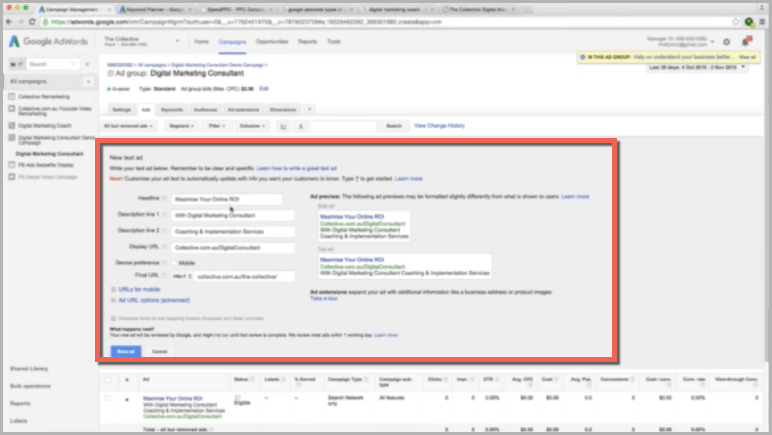Click the Collective Remarketing campaign icon
772x435 pixels.
point(12,96)
